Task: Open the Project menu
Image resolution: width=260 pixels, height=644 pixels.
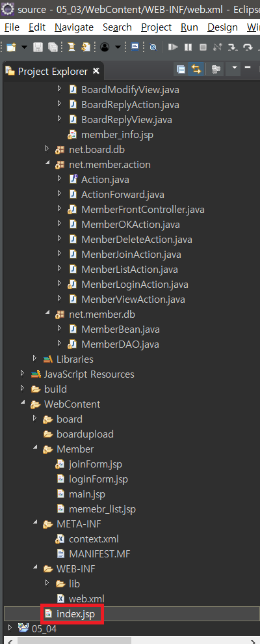Action: [x=156, y=27]
